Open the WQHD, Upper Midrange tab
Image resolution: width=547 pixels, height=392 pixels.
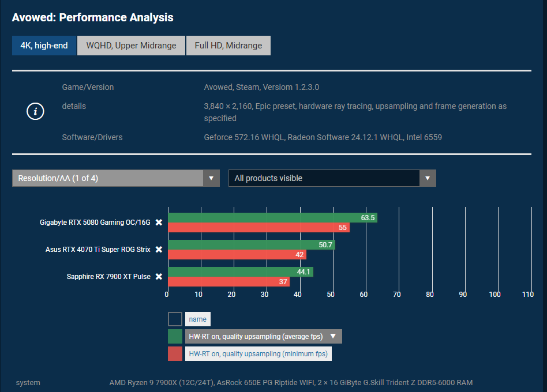(x=131, y=46)
